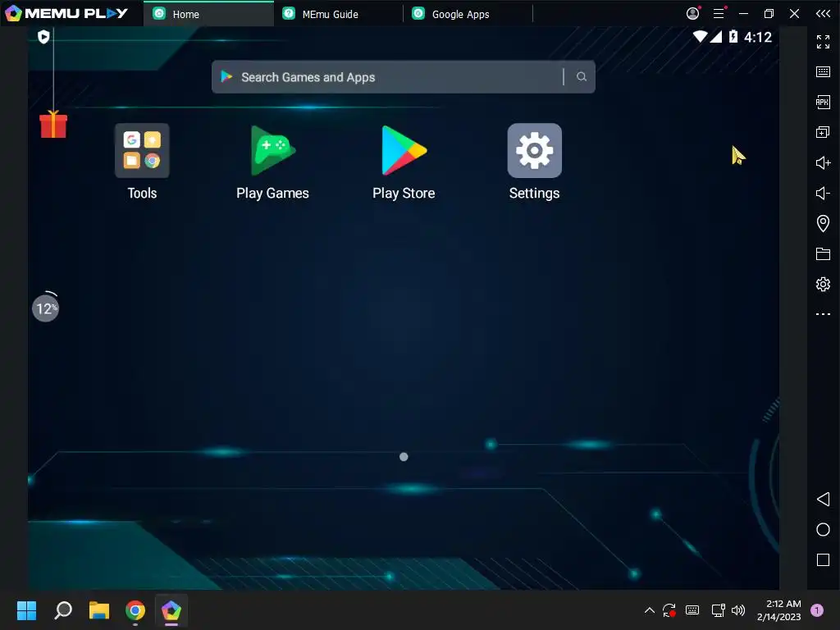Open the multi-instance manager icon
This screenshot has height=630, width=840.
click(823, 132)
